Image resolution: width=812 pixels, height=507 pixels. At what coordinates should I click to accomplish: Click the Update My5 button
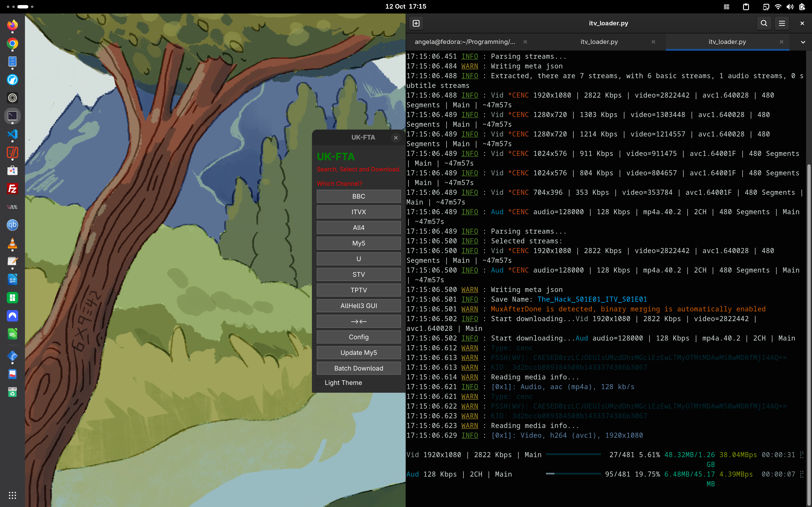(x=358, y=352)
